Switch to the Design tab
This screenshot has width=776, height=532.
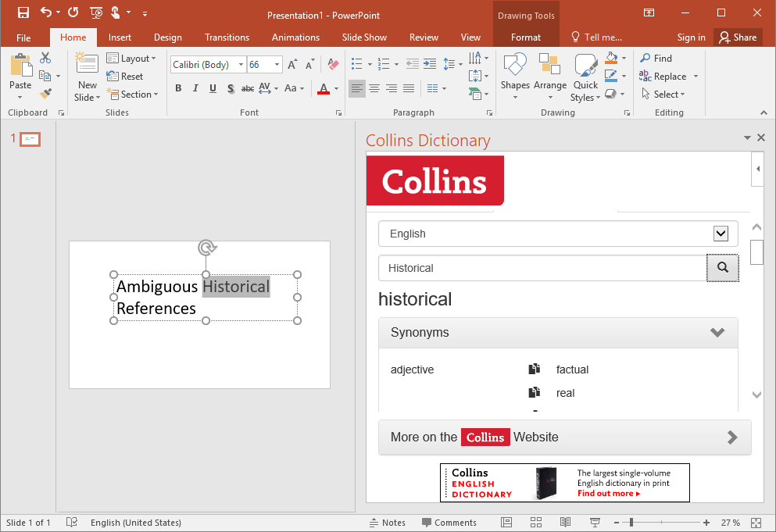(x=168, y=37)
